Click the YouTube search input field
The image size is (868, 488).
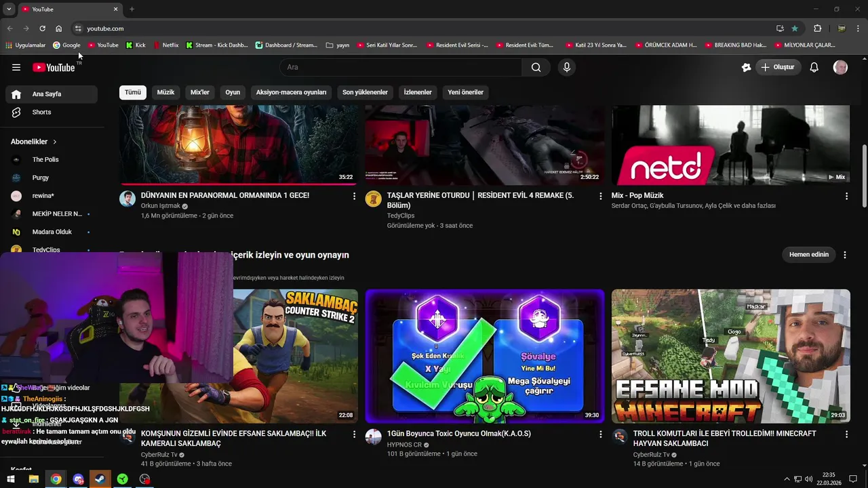(x=400, y=67)
